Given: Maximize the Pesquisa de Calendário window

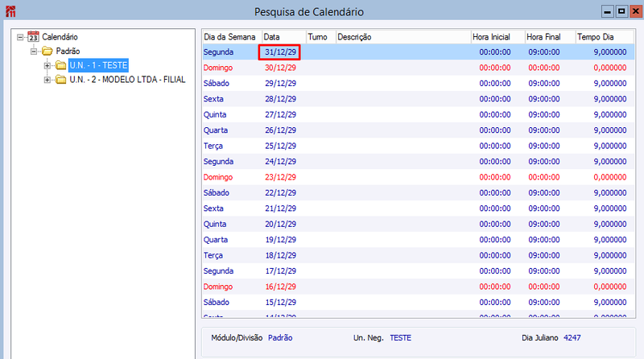Looking at the screenshot, I should (621, 11).
